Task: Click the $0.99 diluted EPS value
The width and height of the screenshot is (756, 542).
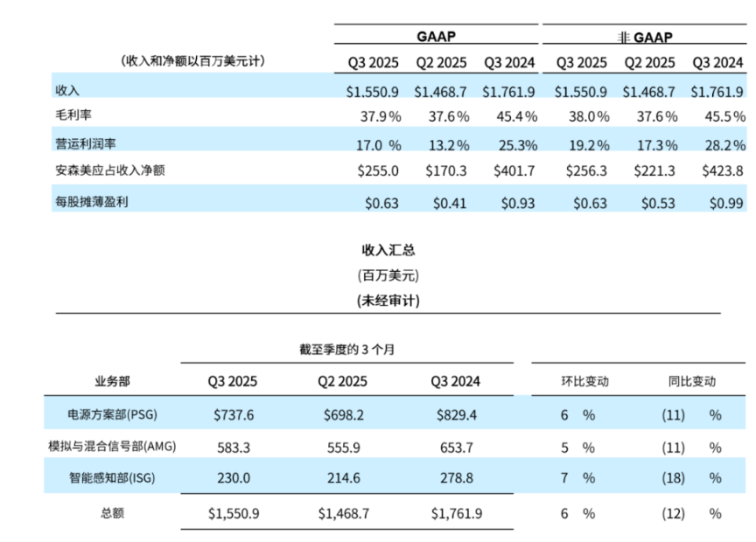Action: (x=726, y=204)
